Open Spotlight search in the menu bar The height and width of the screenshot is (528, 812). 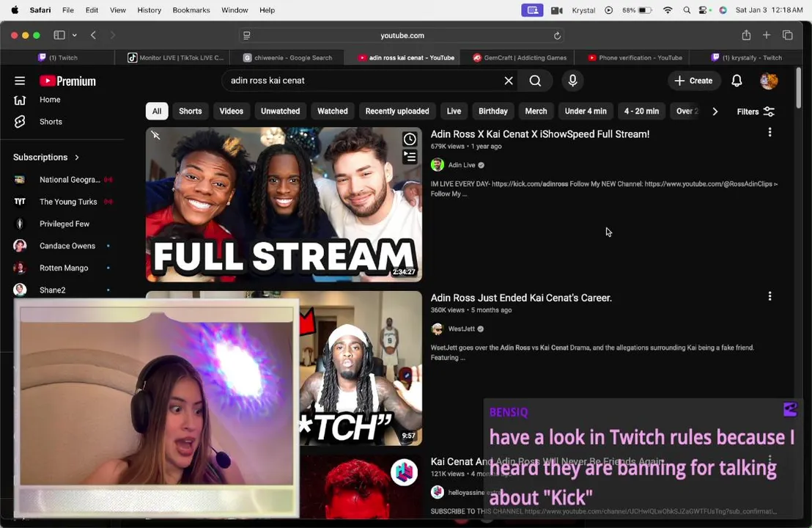click(687, 10)
